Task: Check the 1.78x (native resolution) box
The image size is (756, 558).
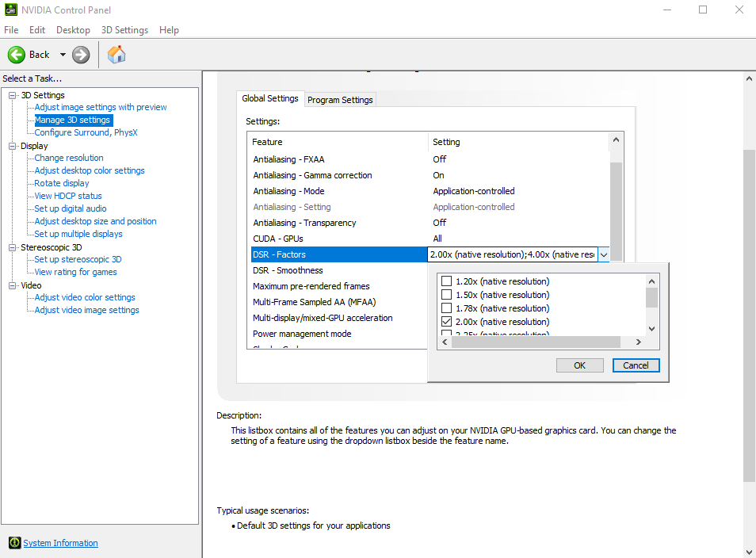Action: [x=446, y=308]
